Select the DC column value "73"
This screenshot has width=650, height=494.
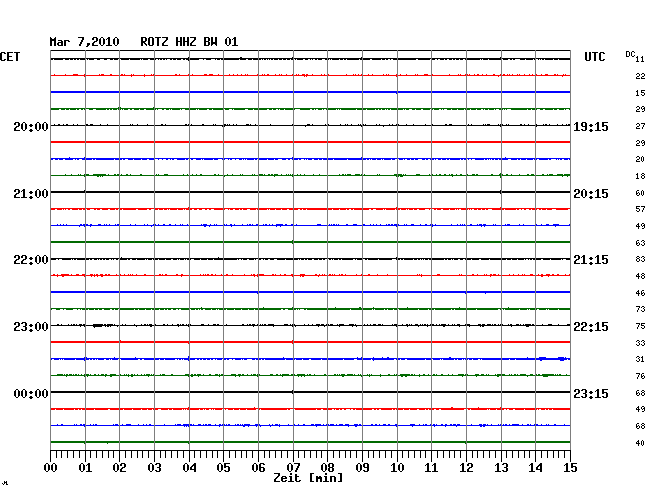pyautogui.click(x=640, y=309)
